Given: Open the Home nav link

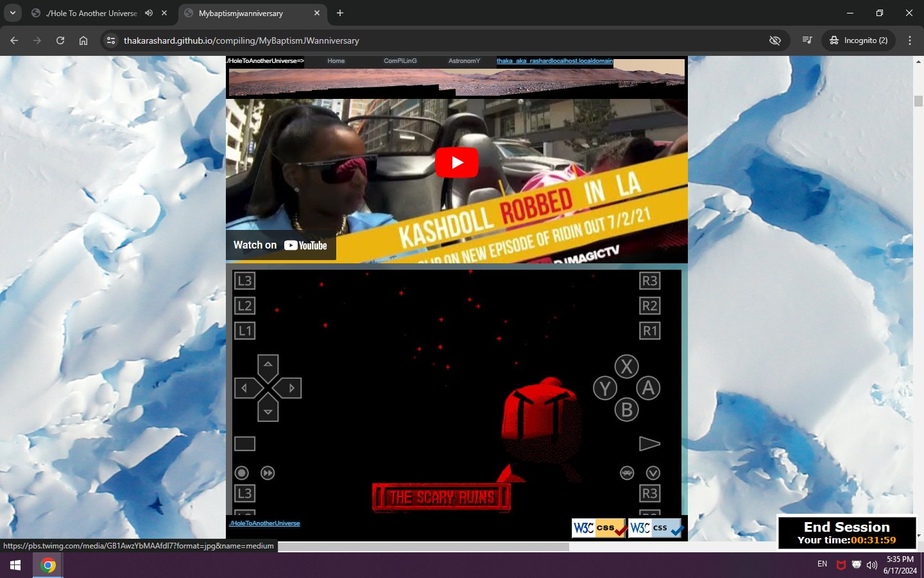Looking at the screenshot, I should [x=336, y=61].
